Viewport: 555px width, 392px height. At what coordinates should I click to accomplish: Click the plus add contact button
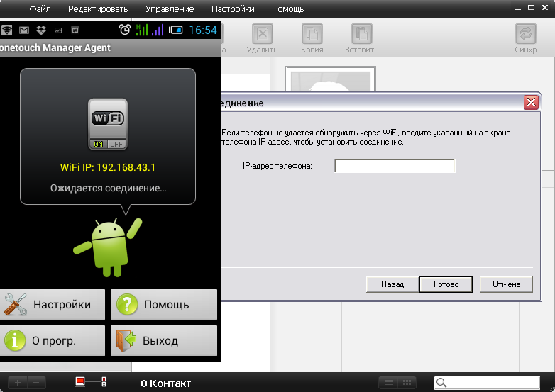18,383
